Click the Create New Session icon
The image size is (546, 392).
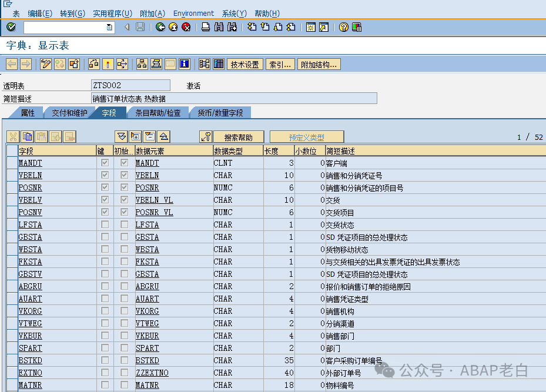pos(310,27)
